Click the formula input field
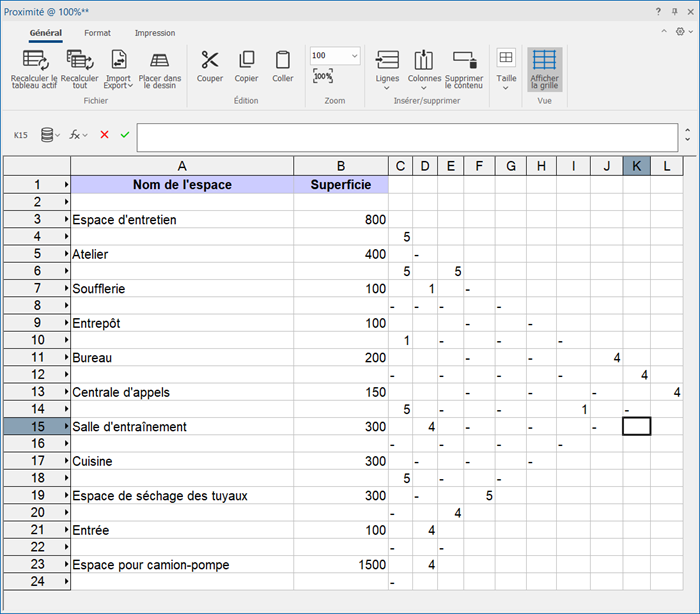 click(x=407, y=136)
